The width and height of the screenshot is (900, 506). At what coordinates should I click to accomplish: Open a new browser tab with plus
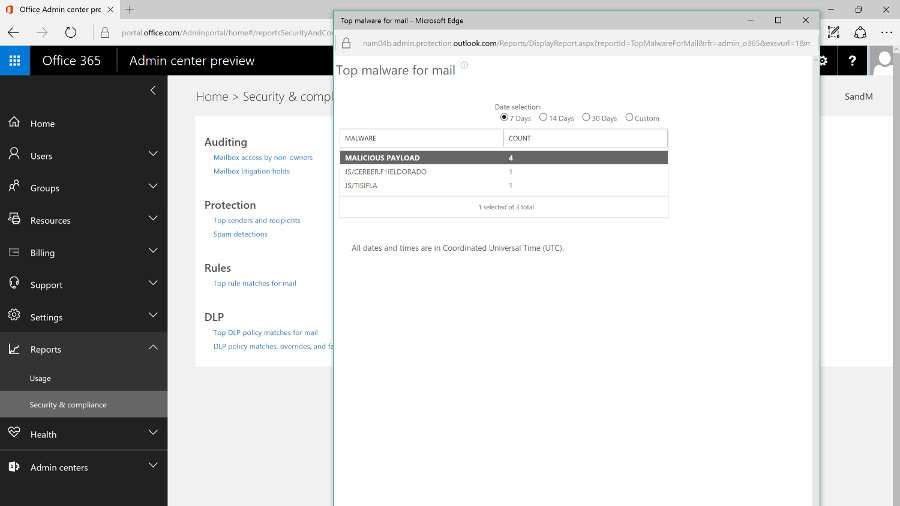(130, 9)
